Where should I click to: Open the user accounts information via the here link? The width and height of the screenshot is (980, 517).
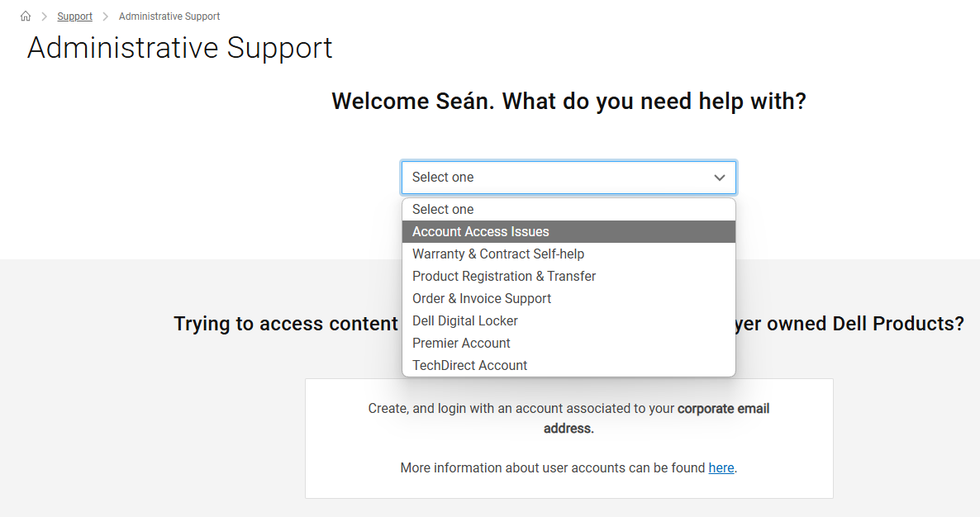tap(721, 467)
